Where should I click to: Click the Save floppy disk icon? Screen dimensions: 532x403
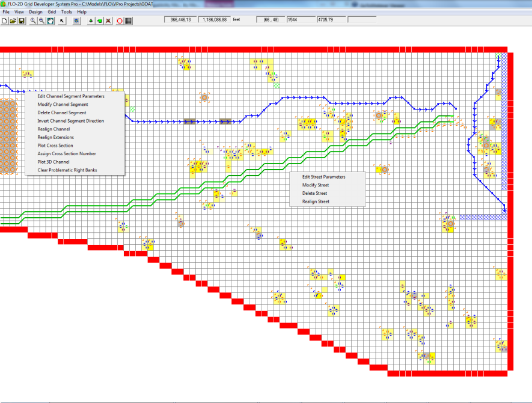point(22,20)
